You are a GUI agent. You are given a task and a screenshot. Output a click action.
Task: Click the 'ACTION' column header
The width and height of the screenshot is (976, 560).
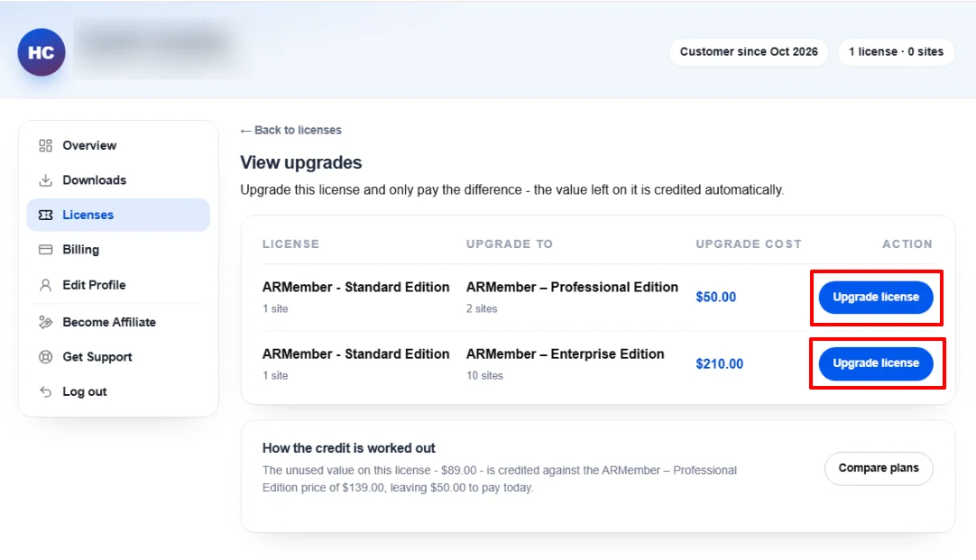pyautogui.click(x=907, y=243)
